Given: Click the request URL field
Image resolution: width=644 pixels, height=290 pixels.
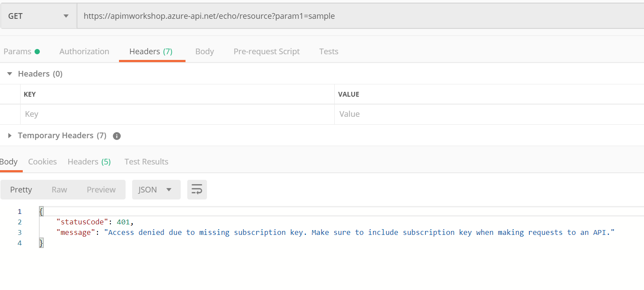Looking at the screenshot, I should [x=350, y=16].
